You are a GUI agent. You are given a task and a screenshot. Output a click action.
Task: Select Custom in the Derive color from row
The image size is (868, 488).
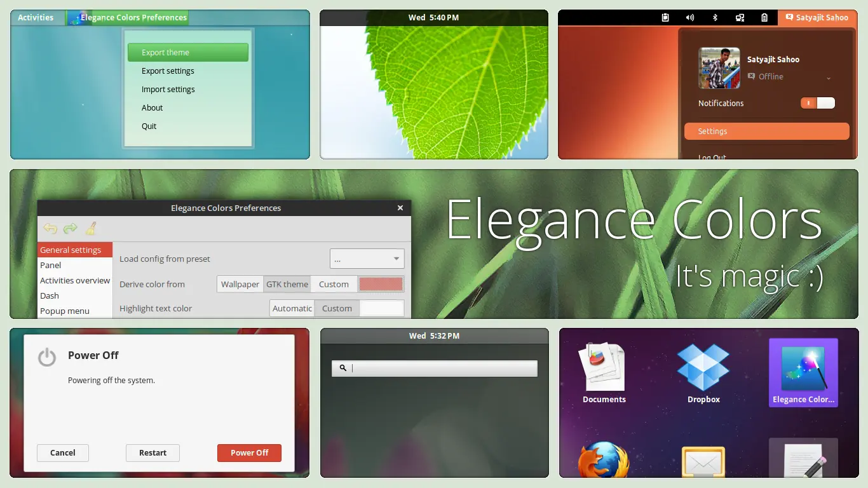click(334, 284)
